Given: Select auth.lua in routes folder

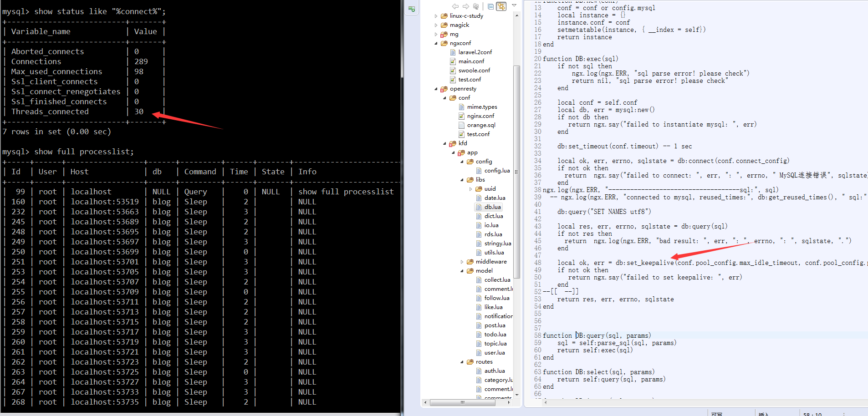Looking at the screenshot, I should [495, 371].
